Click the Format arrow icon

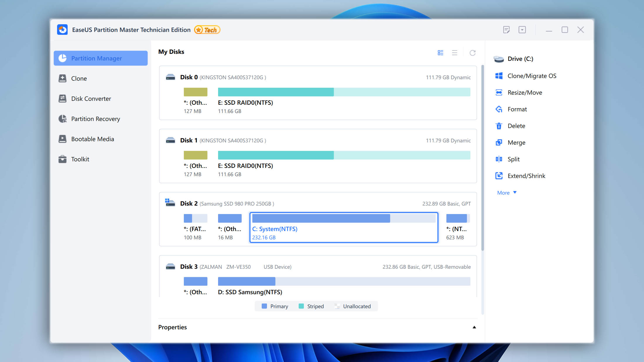499,109
